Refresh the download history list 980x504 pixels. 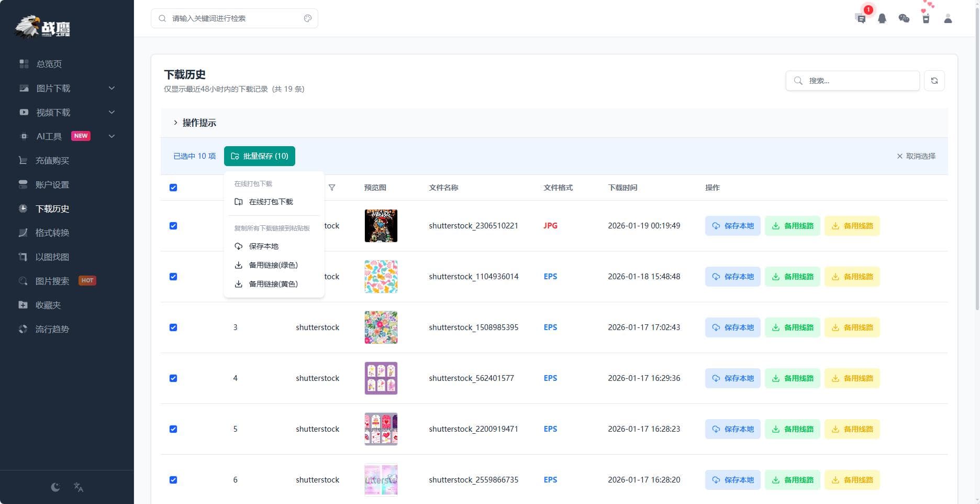935,80
